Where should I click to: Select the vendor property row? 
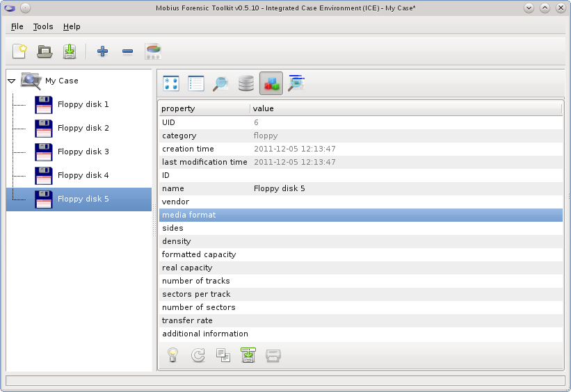(x=361, y=202)
